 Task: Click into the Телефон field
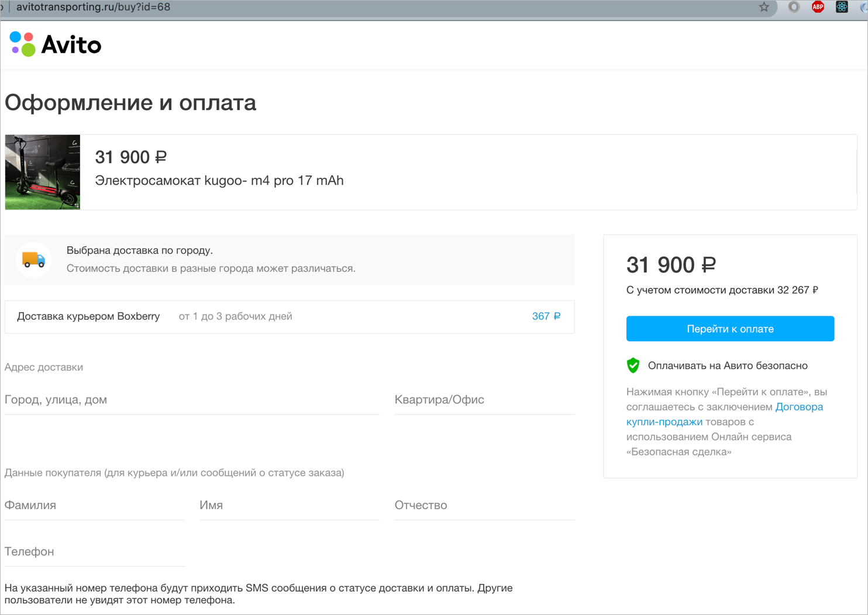pos(95,551)
